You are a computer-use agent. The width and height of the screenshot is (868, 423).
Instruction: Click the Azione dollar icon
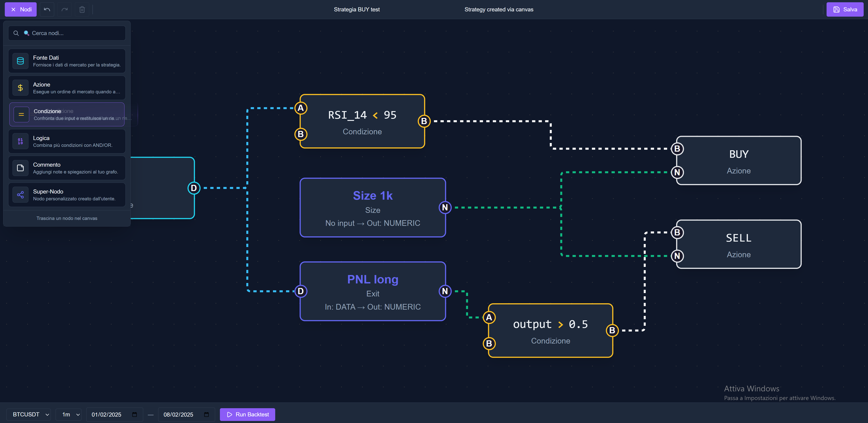[x=20, y=88]
